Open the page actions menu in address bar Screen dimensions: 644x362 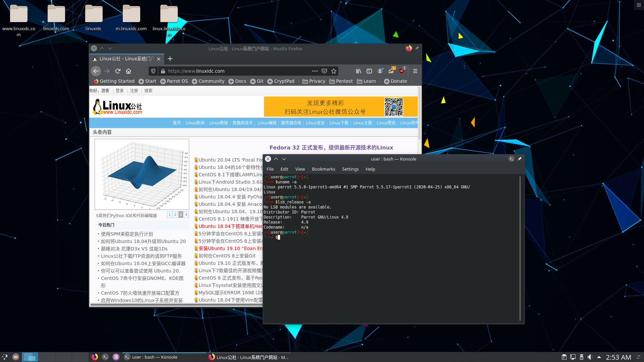coord(315,71)
